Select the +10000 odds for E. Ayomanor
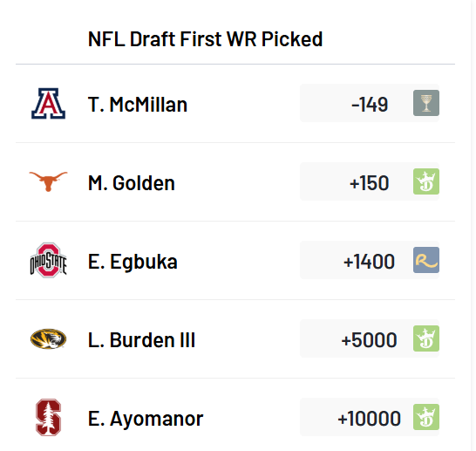Viewport: 476px width, 451px height. (370, 417)
